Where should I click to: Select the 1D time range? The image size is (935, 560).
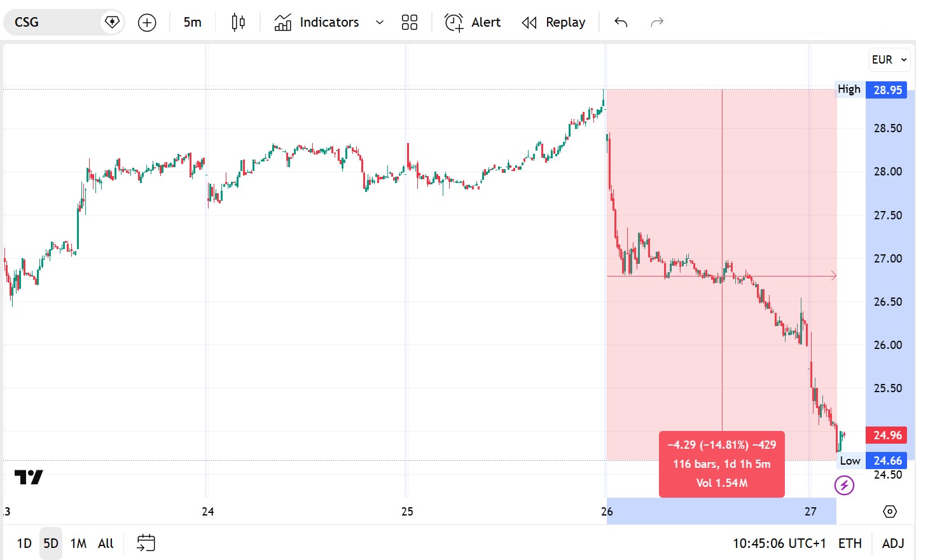(x=24, y=543)
